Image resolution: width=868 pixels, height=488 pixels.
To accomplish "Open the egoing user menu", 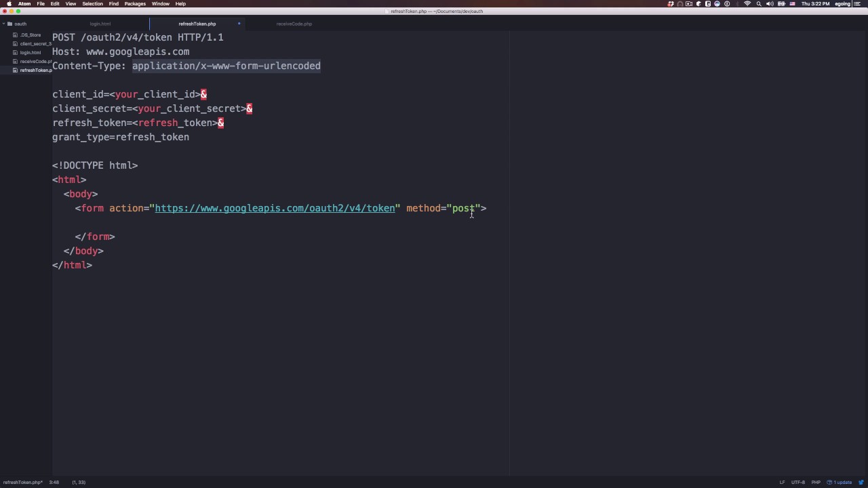I will point(842,3).
